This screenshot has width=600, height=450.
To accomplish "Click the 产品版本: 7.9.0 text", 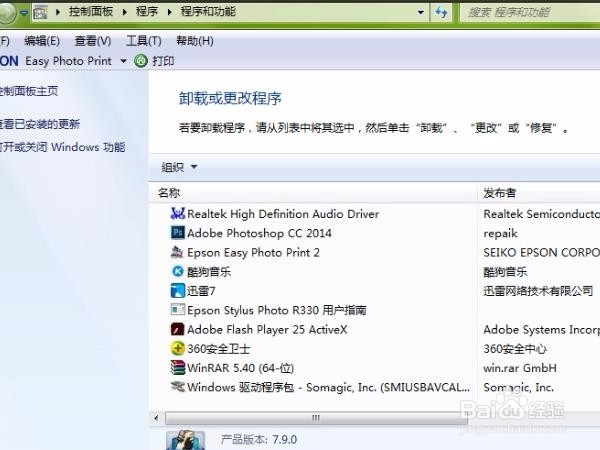I will click(x=259, y=440).
